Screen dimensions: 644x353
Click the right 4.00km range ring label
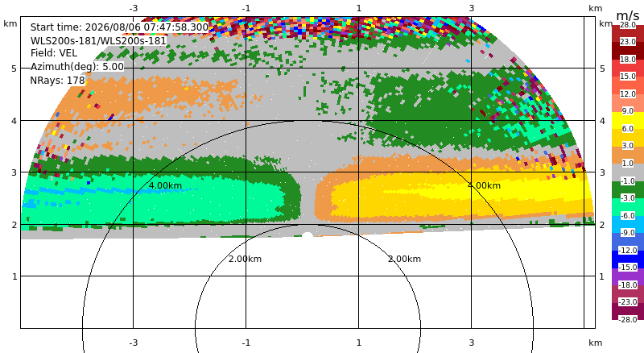485,185
